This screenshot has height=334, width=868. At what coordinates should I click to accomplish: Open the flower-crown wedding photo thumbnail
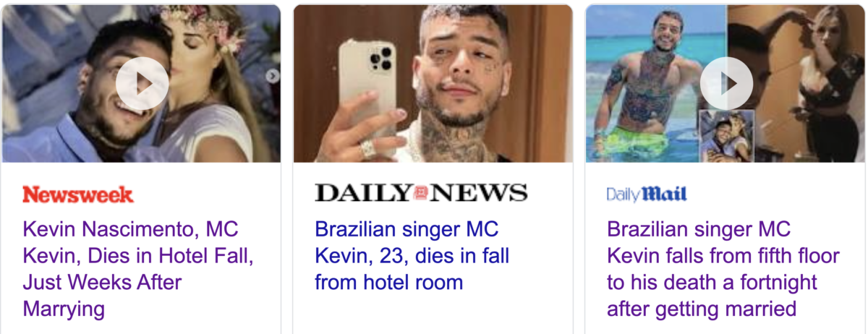point(141,83)
